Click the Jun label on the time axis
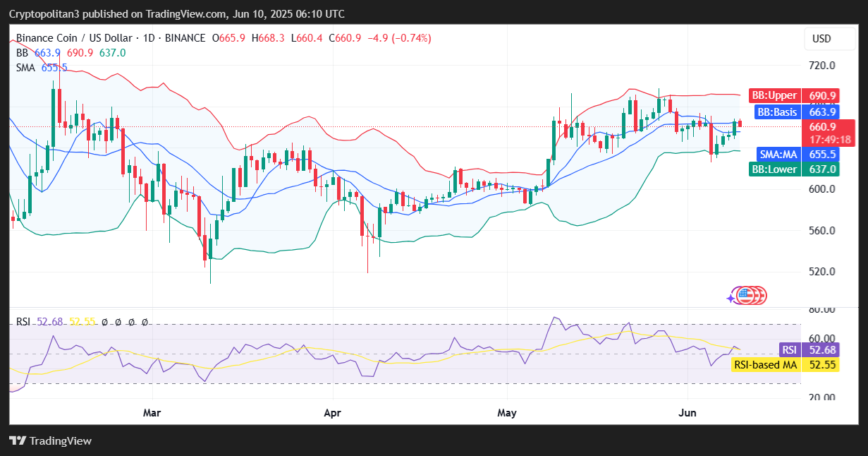The image size is (868, 456). pyautogui.click(x=687, y=412)
